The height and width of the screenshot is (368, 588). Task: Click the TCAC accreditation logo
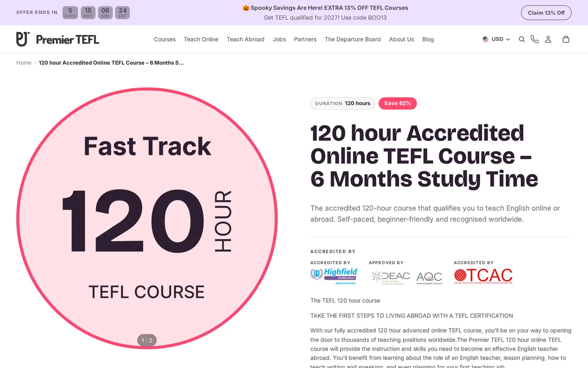pyautogui.click(x=483, y=276)
